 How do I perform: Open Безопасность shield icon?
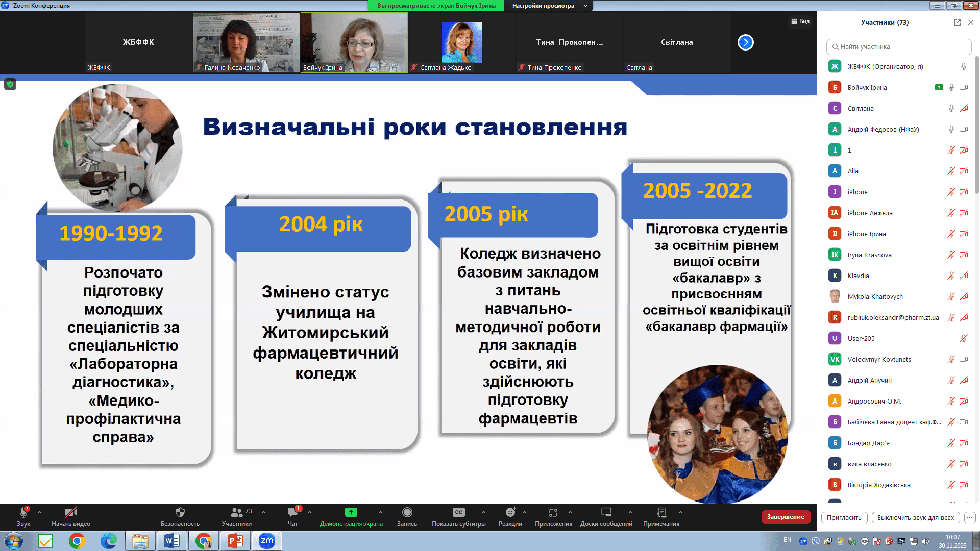(180, 512)
